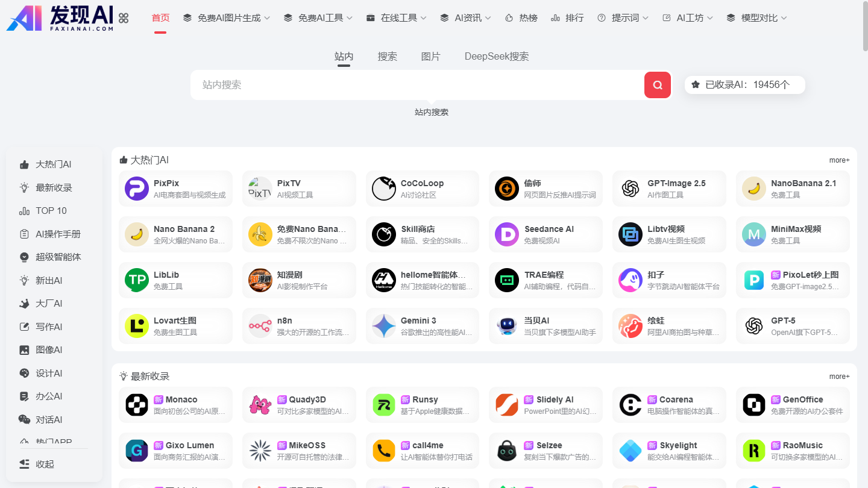Expand the 免费AI图片生成 dropdown menu
Screen dimensions: 868x488
tap(226, 18)
